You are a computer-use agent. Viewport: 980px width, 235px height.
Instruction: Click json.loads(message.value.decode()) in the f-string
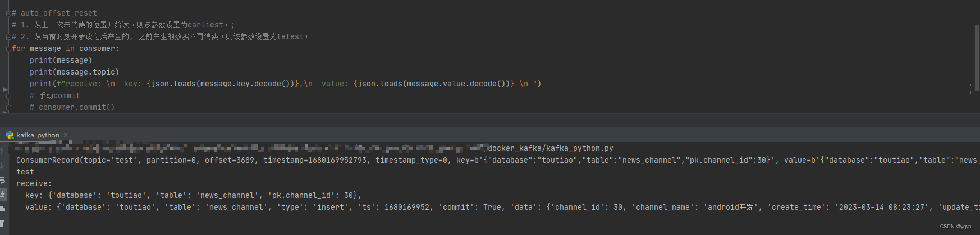[x=434, y=84]
